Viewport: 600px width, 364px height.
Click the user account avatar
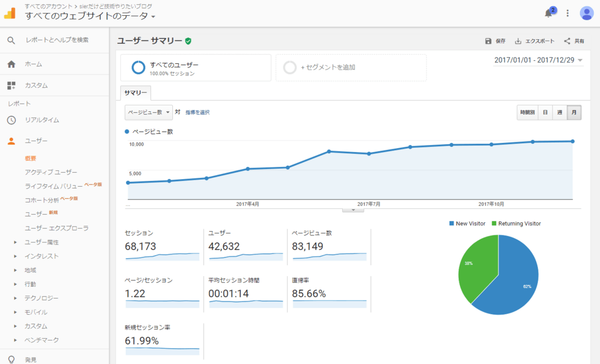(x=586, y=13)
